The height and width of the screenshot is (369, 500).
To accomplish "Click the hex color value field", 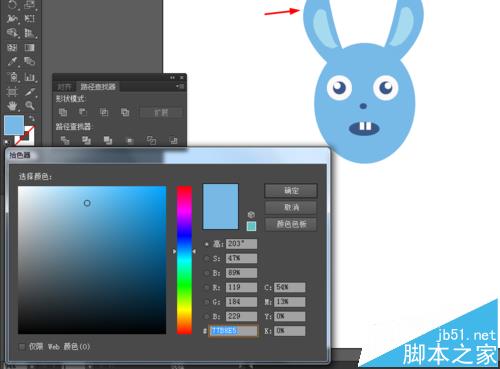I will [233, 331].
